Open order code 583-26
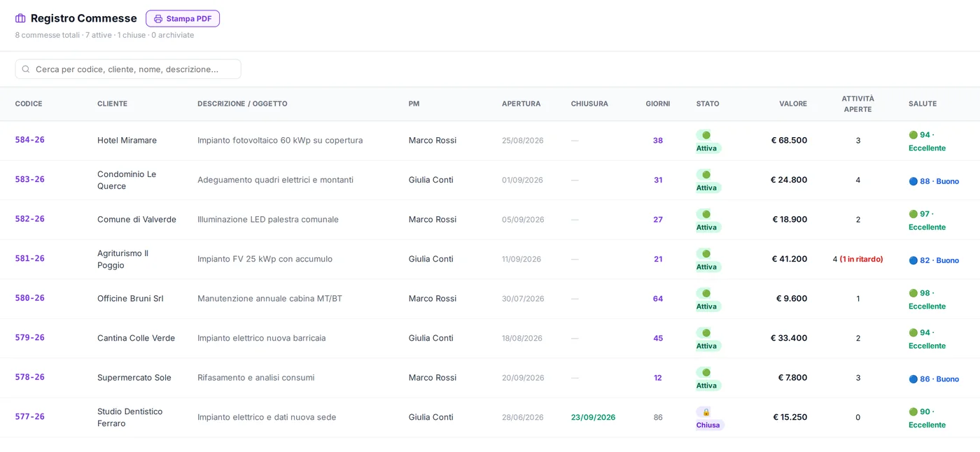 click(x=30, y=180)
